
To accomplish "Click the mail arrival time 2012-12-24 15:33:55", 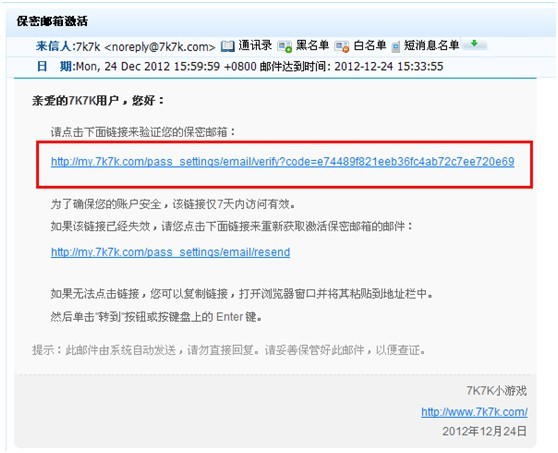I will 389,67.
